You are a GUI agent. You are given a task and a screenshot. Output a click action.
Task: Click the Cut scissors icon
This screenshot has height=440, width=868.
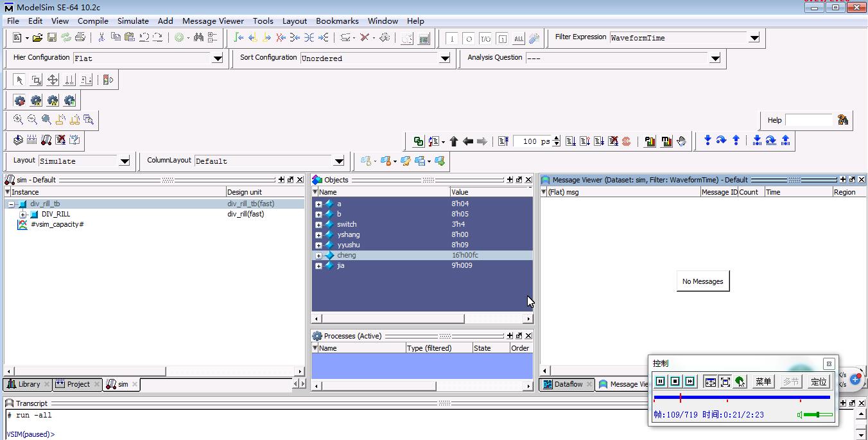click(x=101, y=38)
